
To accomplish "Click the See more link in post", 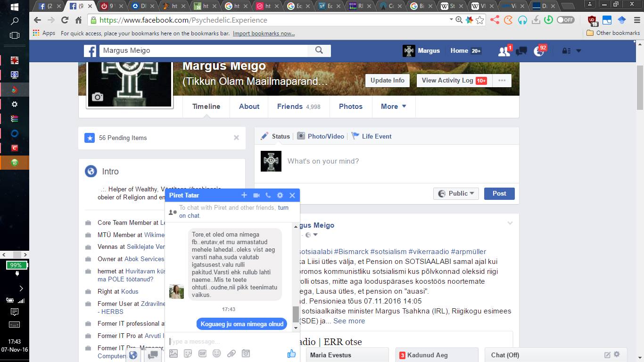I will click(349, 321).
